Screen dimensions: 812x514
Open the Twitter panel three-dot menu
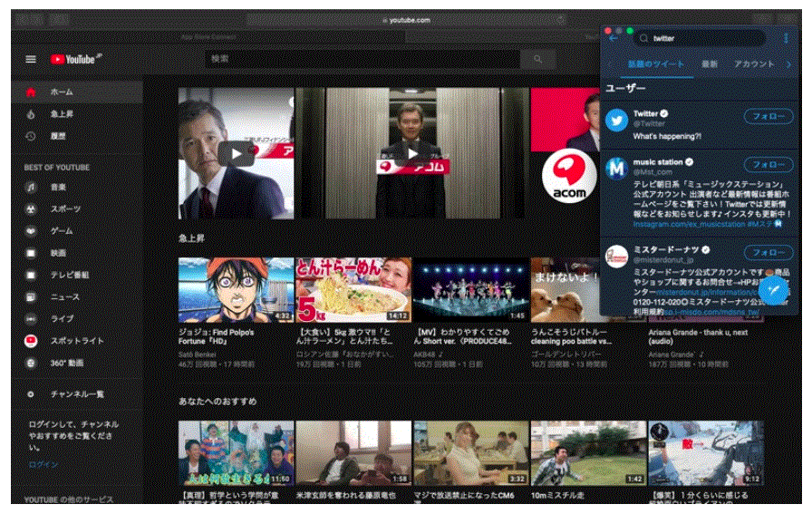(x=786, y=38)
